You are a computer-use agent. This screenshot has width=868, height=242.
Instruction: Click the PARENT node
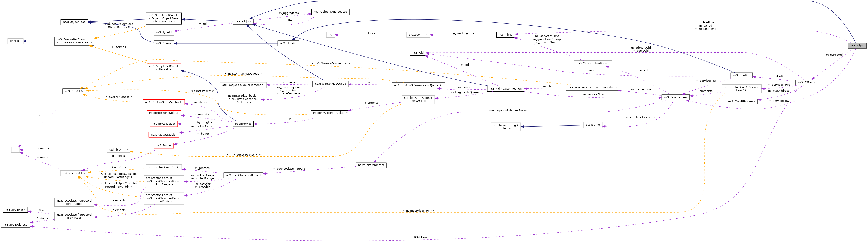[x=15, y=41]
